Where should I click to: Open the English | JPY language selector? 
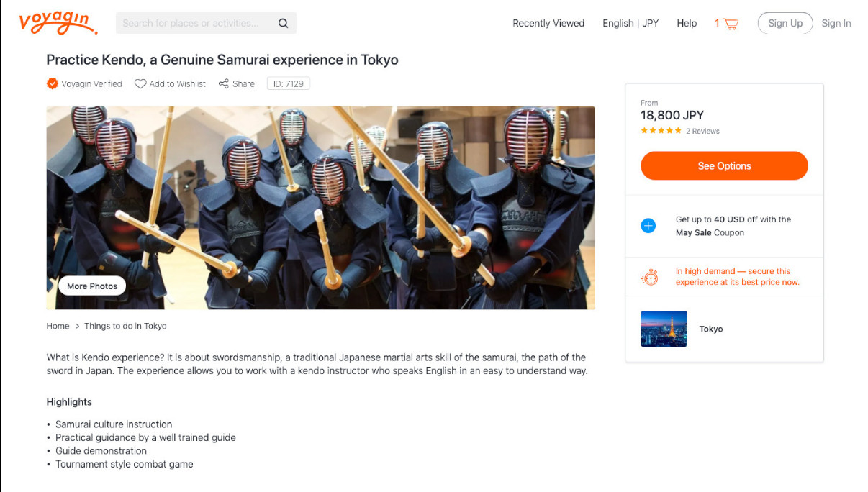pos(630,22)
